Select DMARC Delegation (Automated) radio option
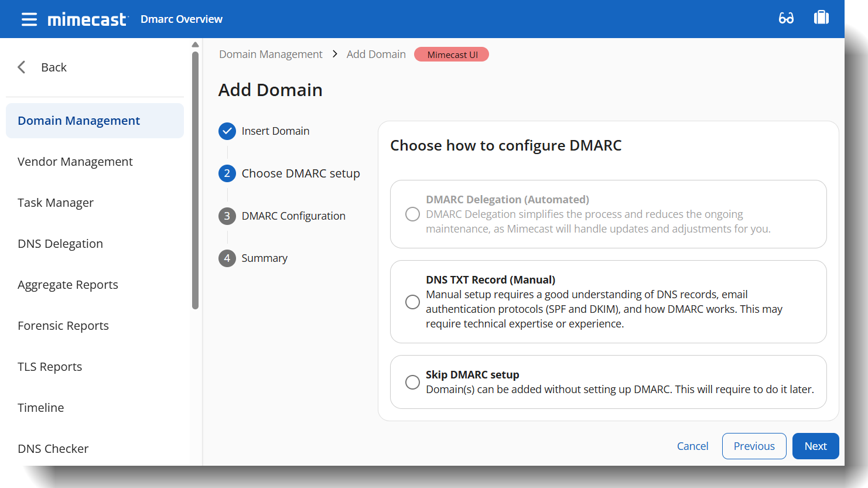Image resolution: width=868 pixels, height=488 pixels. pyautogui.click(x=412, y=214)
